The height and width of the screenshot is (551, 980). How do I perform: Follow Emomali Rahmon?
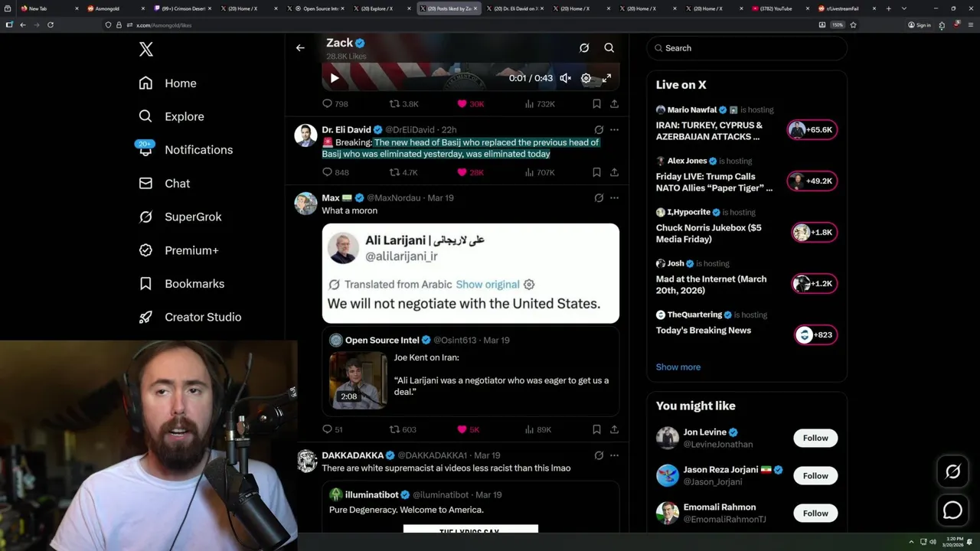pos(815,514)
